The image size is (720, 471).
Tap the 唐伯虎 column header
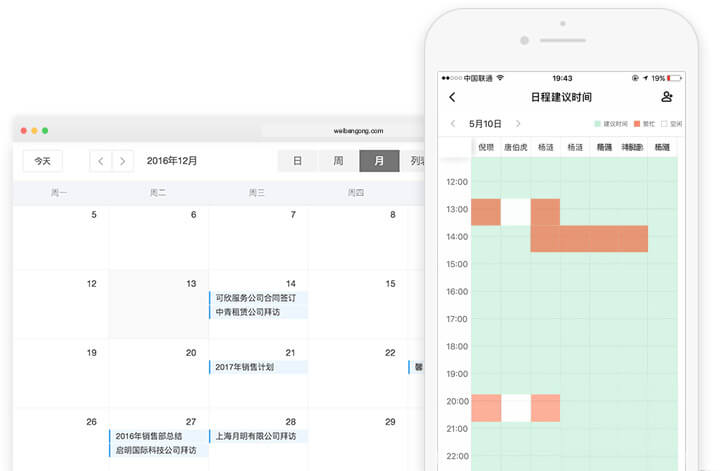tap(515, 147)
